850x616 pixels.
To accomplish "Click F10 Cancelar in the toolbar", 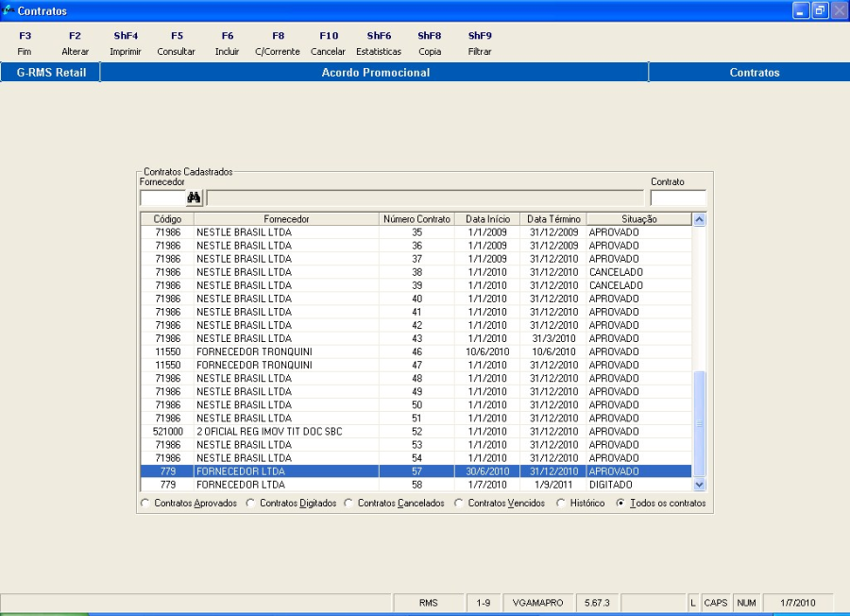I will 328,43.
